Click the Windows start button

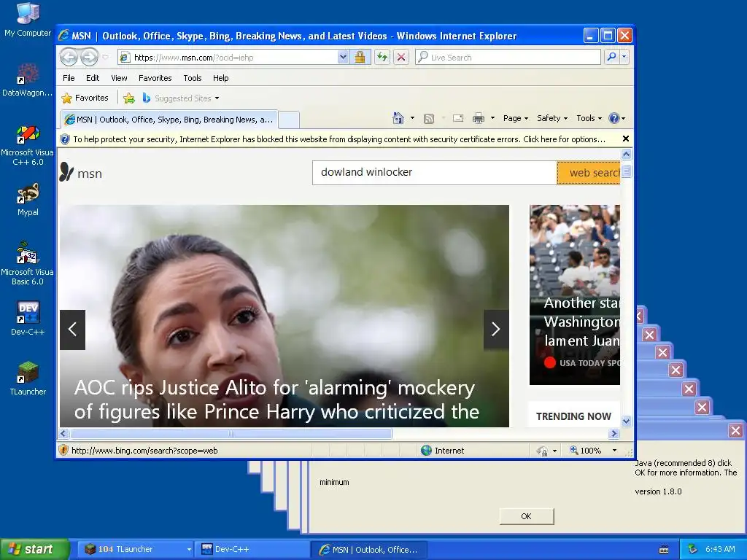click(x=34, y=550)
